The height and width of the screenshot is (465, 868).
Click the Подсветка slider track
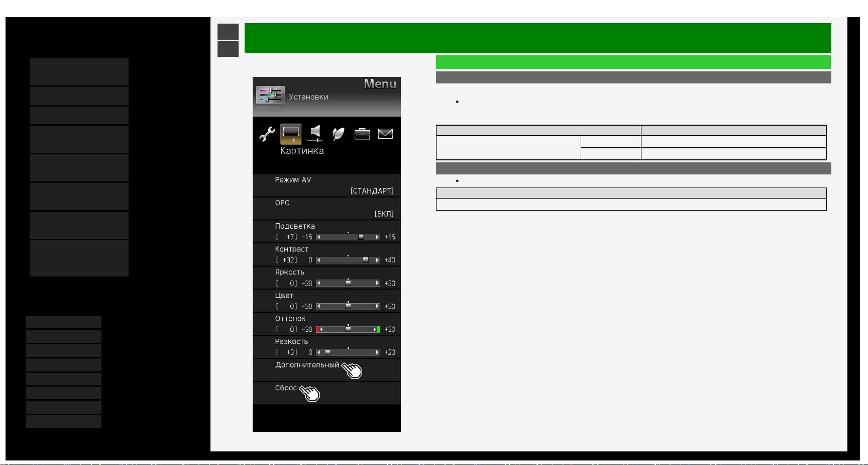[348, 237]
